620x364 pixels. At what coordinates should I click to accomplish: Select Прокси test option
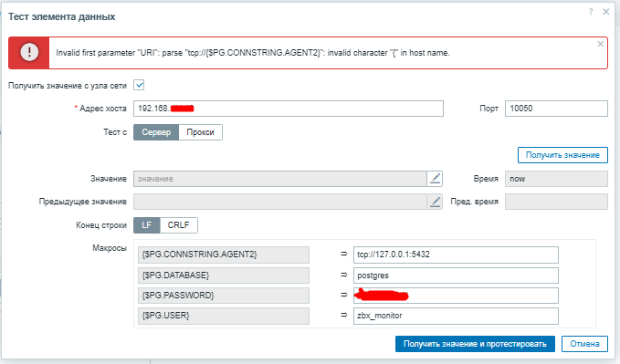coord(201,132)
